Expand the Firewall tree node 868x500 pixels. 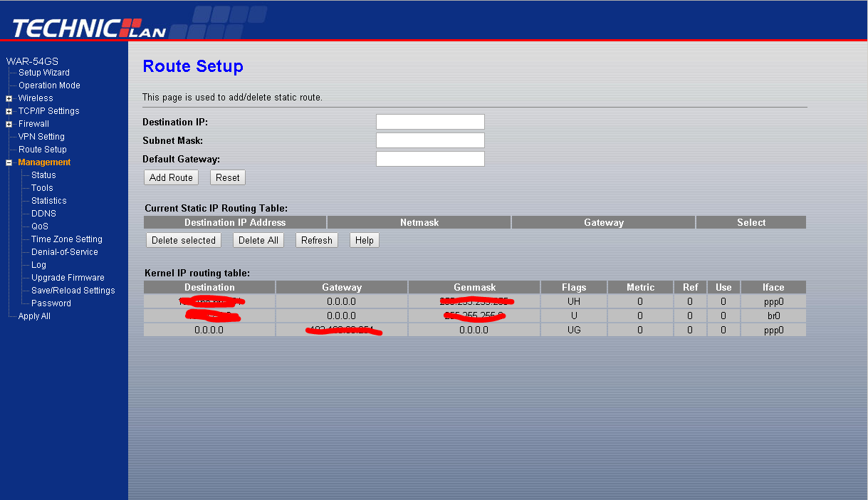click(x=9, y=124)
